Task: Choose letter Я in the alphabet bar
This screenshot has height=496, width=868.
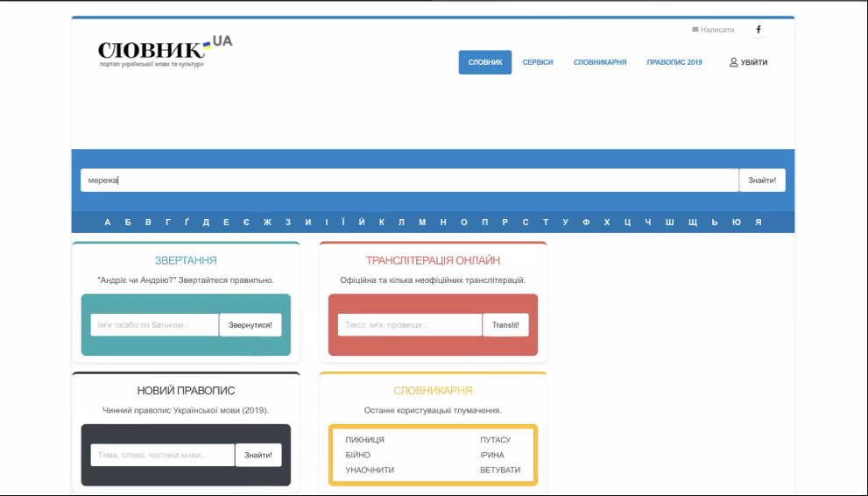Action: pos(759,223)
